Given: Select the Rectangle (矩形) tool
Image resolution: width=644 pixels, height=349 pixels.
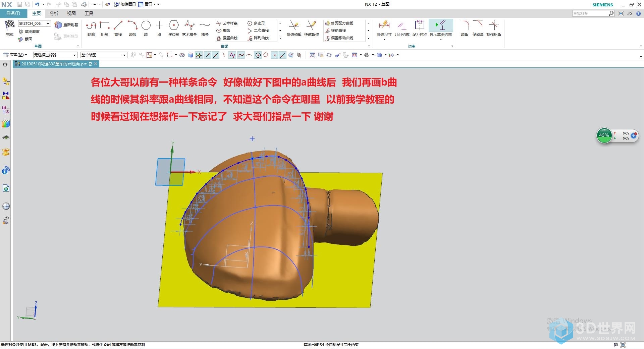Looking at the screenshot, I should point(105,28).
